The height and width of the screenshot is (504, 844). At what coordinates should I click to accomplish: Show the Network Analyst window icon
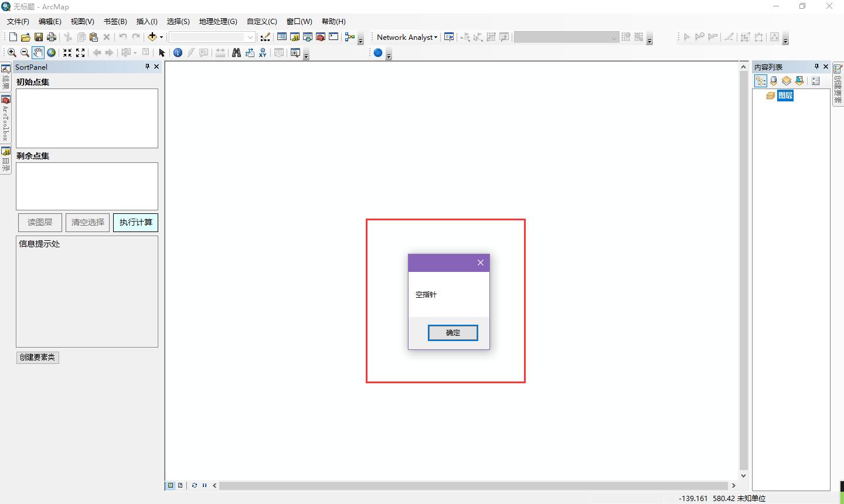449,37
